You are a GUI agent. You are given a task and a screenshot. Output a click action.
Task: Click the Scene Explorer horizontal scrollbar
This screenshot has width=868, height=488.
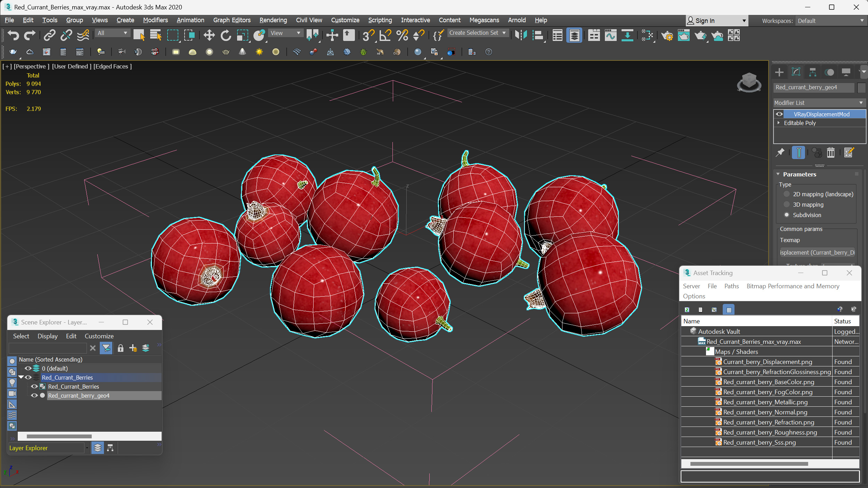[x=59, y=436]
